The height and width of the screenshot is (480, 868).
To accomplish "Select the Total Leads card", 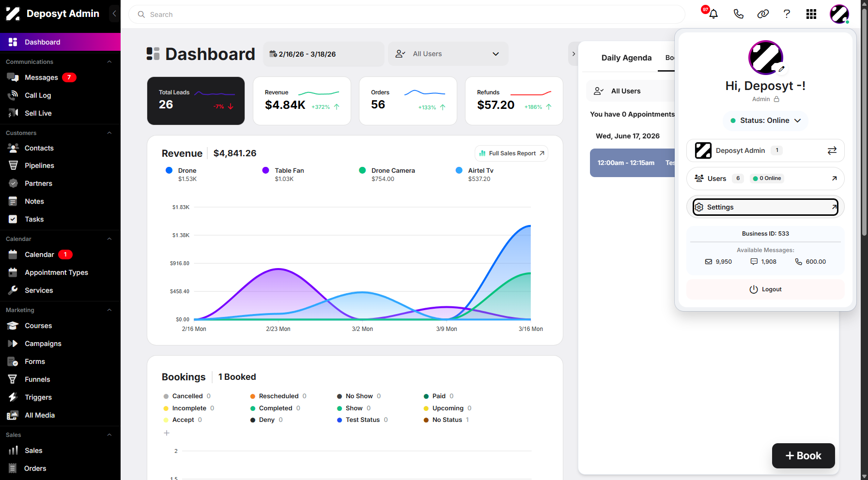I will pos(196,101).
